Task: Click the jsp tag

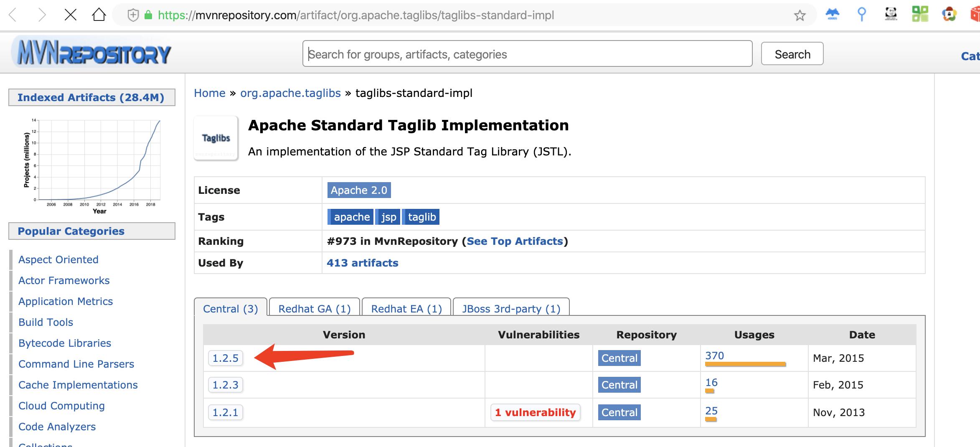Action: 388,217
